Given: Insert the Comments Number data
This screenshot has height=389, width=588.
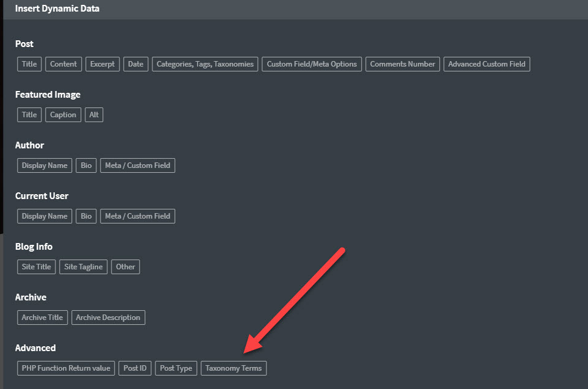Looking at the screenshot, I should (403, 64).
